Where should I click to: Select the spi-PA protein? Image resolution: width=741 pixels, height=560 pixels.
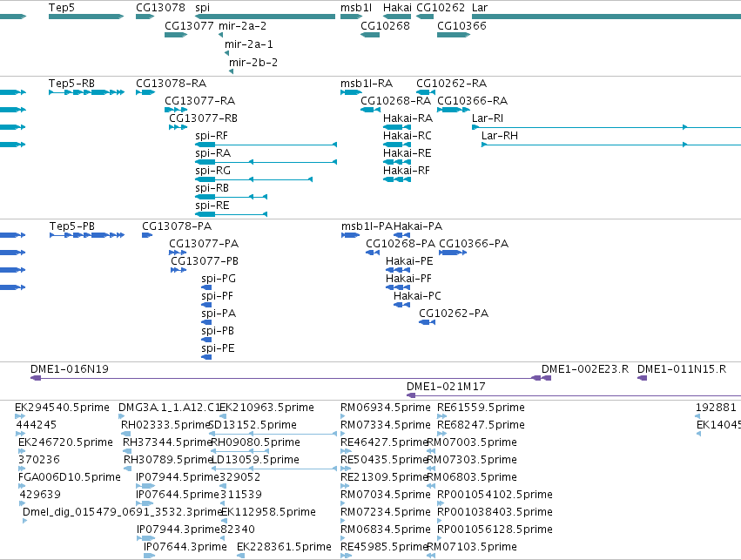206,322
